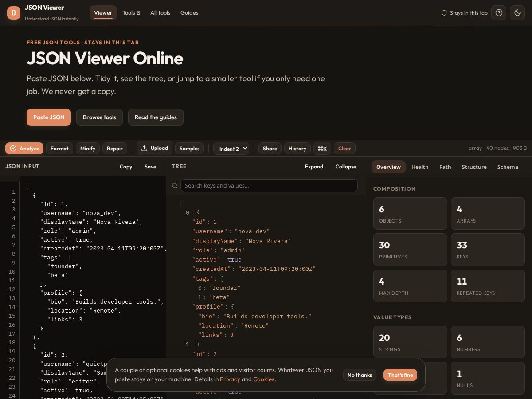Open the Indent 2 dropdown

[231, 149]
